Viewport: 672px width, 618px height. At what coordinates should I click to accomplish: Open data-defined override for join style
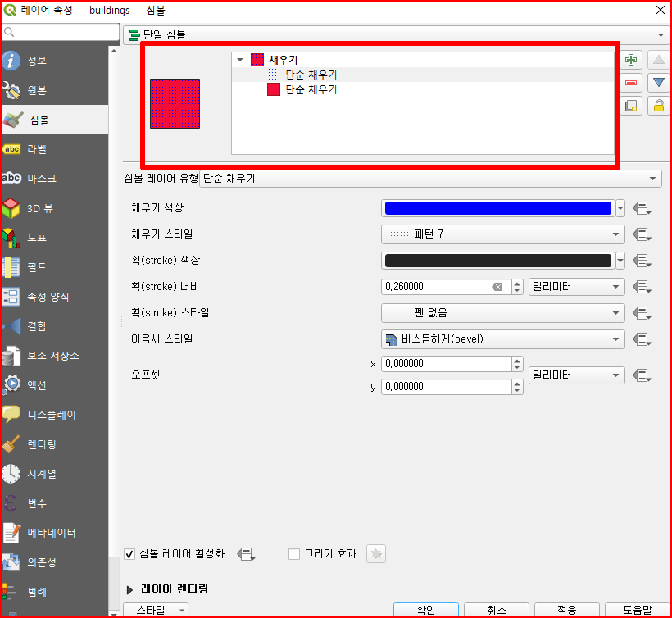tap(642, 339)
